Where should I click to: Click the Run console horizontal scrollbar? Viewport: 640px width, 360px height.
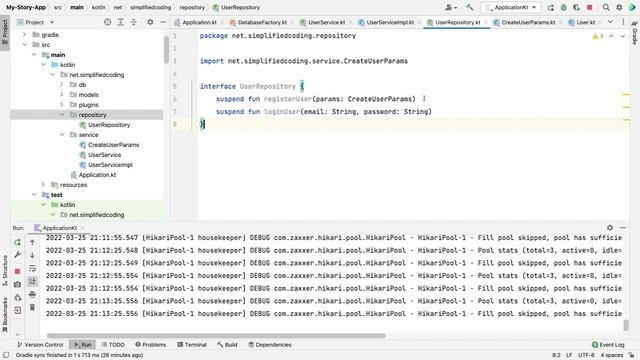[x=216, y=336]
